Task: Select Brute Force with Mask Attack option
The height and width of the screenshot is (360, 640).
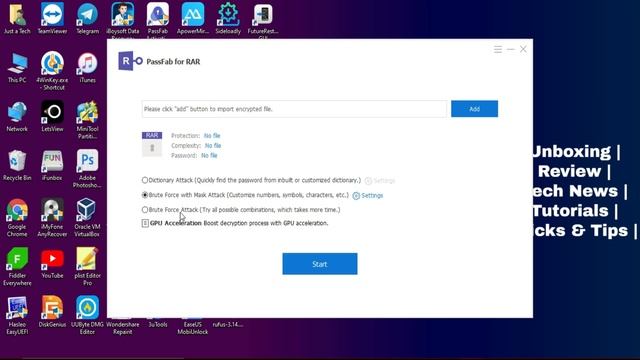Action: click(x=145, y=195)
